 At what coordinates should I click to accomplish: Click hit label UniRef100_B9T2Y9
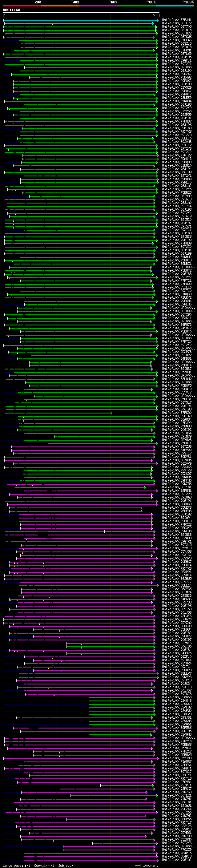[x=176, y=108]
